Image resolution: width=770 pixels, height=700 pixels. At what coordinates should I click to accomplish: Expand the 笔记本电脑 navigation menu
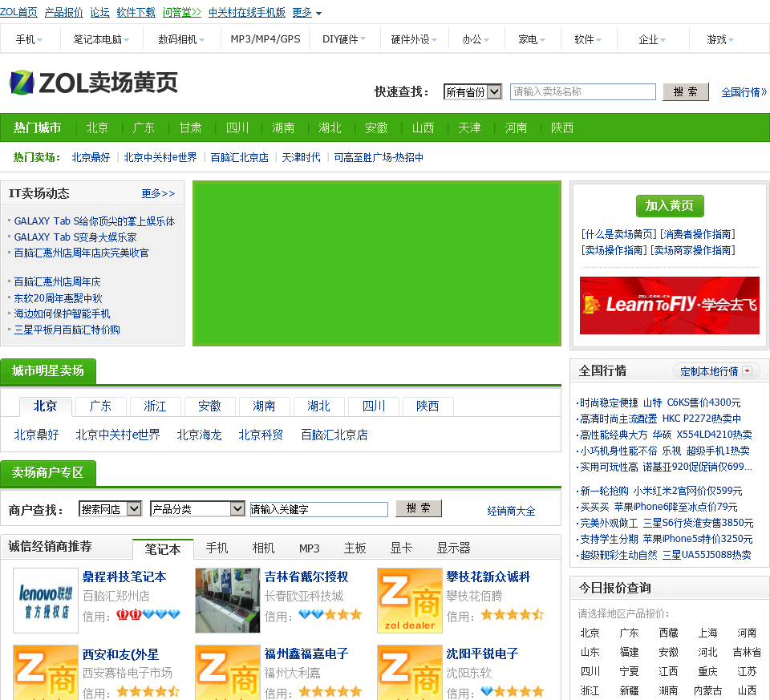(101, 39)
